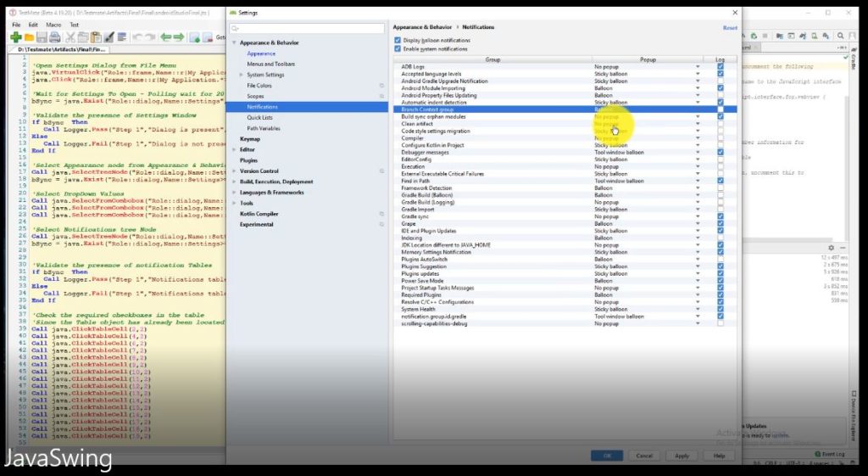Click the Print toolbar icon
Image resolution: width=868 pixels, height=476 pixels.
coord(55,37)
